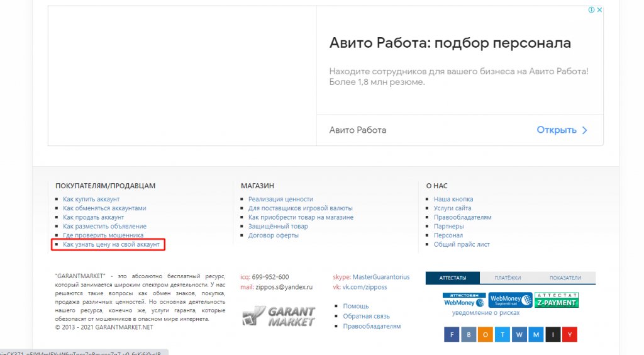This screenshot has height=355, width=644.
Task: Click the ad info icon beside close
Action: [x=591, y=10]
